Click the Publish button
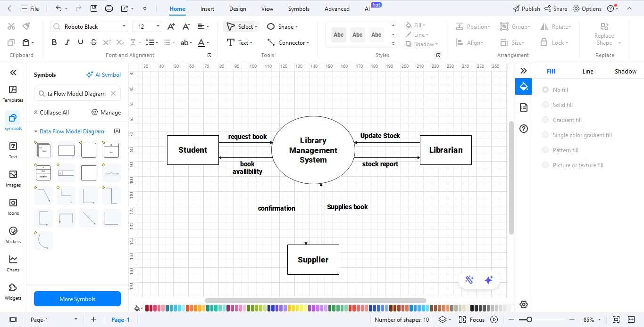The width and height of the screenshot is (644, 327). [x=527, y=8]
